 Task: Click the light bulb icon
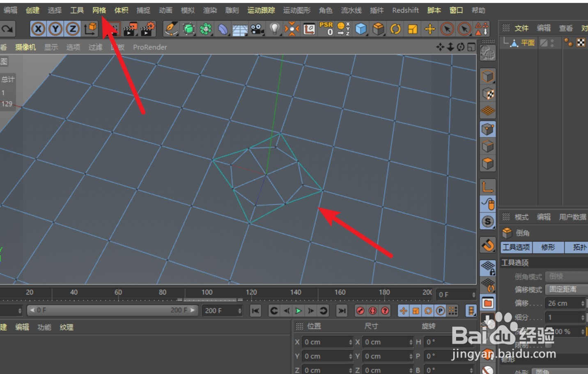tap(274, 28)
